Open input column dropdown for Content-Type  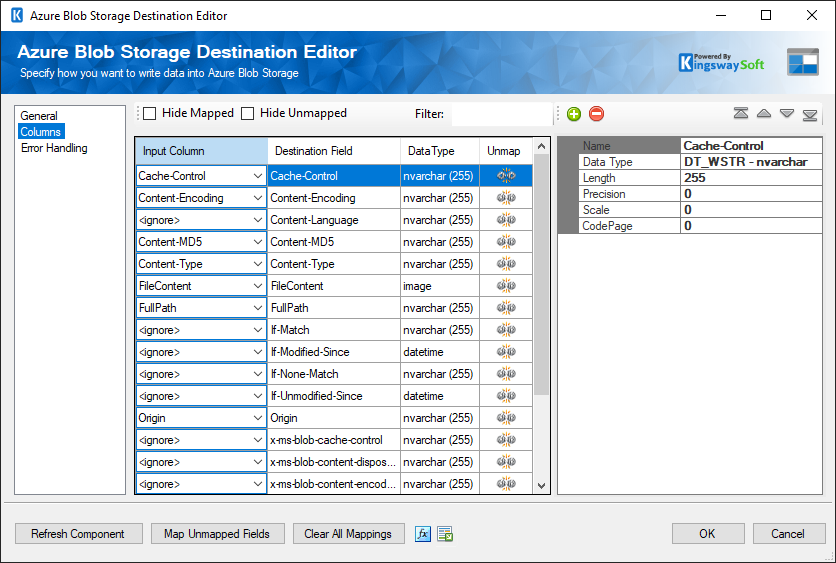258,264
